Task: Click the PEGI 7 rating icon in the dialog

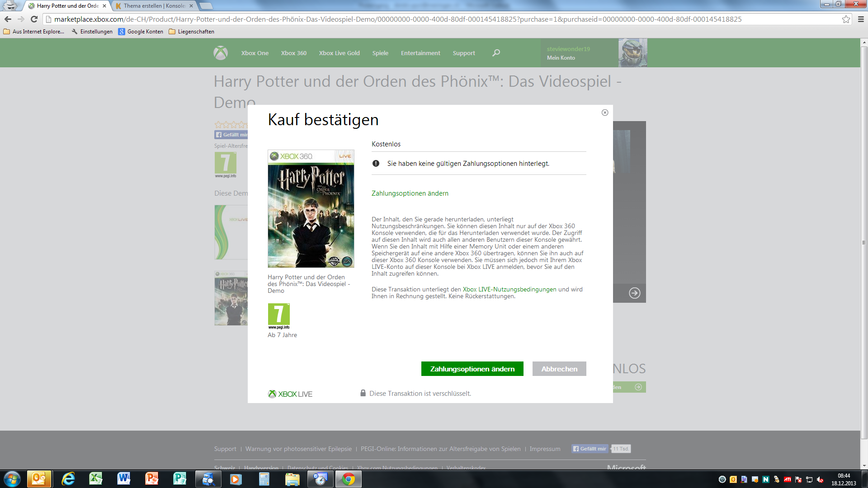Action: [279, 316]
